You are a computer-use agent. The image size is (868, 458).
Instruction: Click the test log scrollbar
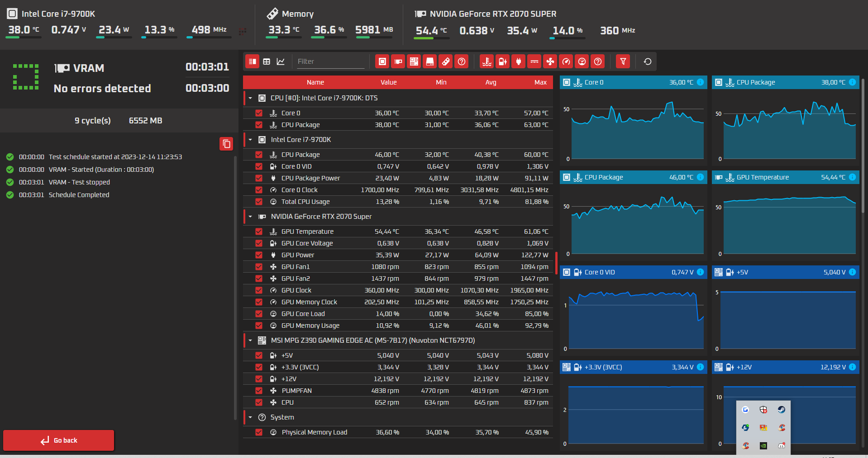(x=235, y=288)
